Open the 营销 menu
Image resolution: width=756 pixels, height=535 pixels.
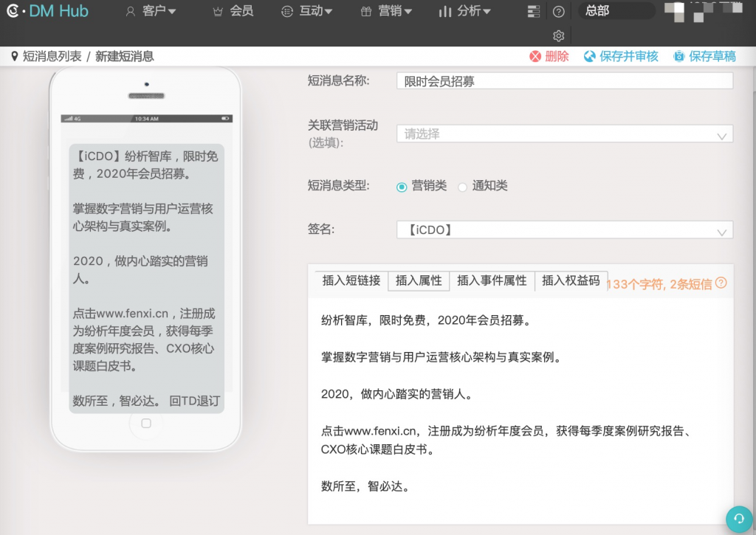coord(385,11)
